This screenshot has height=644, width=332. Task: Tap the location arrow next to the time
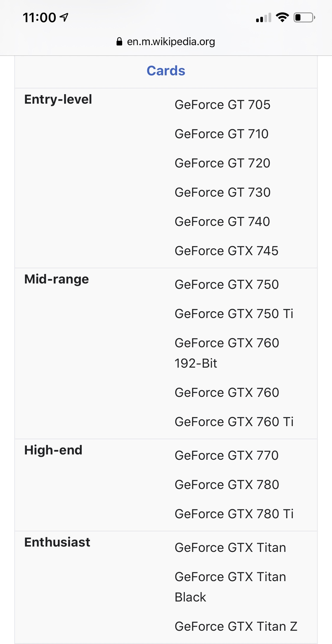point(64,17)
